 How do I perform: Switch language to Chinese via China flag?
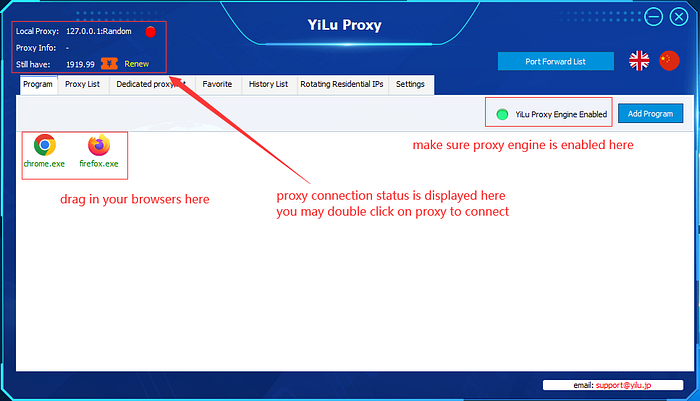669,61
